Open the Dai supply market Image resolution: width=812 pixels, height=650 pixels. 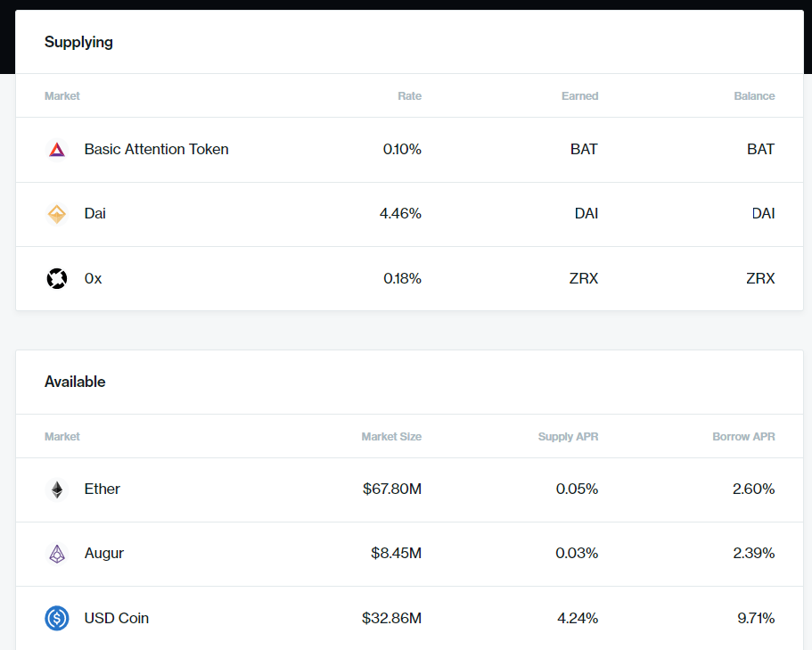pos(410,214)
